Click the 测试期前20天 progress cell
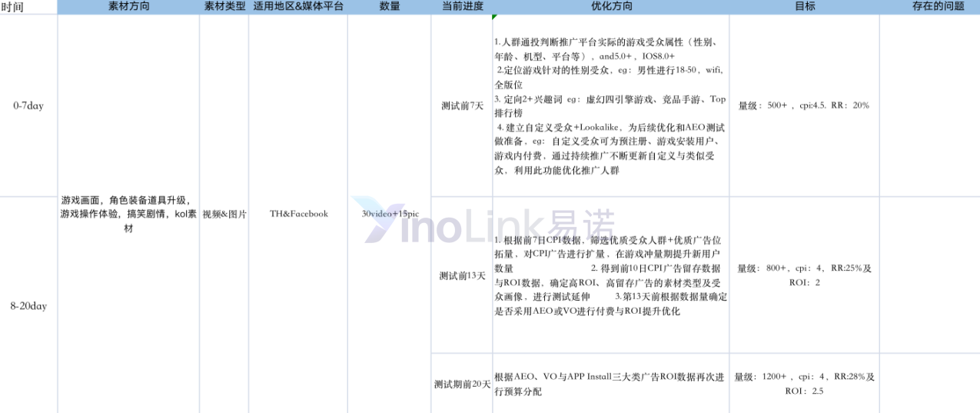The image size is (980, 413). click(461, 384)
